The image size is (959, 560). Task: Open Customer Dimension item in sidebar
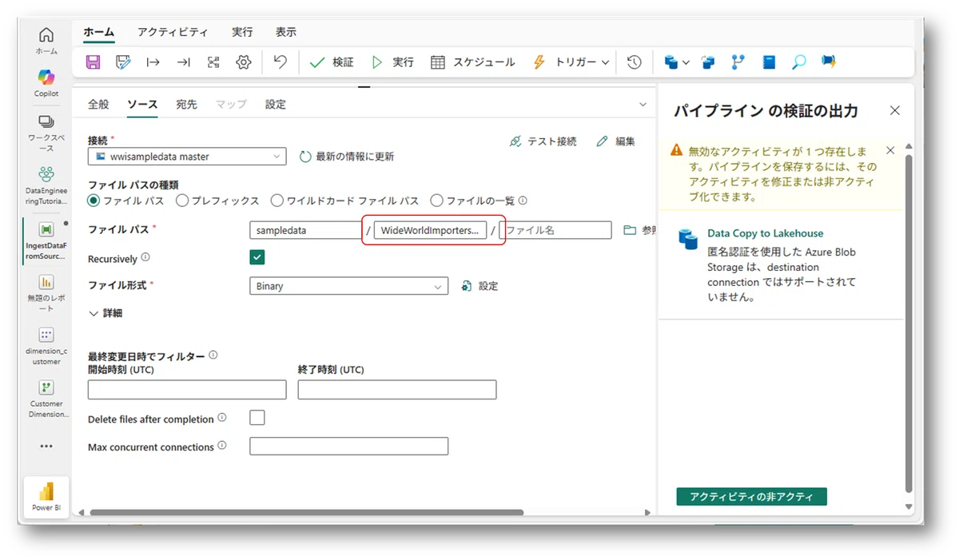pyautogui.click(x=46, y=399)
